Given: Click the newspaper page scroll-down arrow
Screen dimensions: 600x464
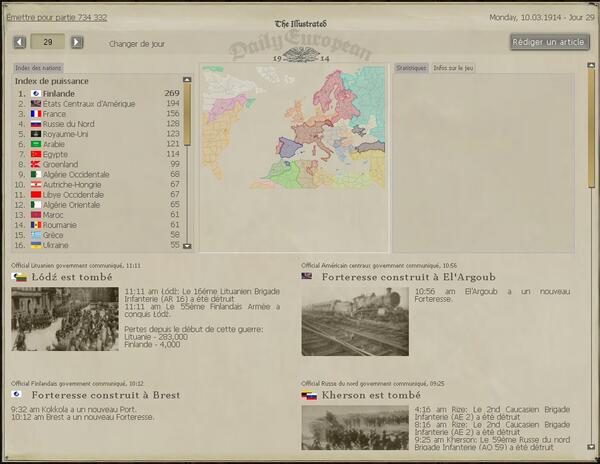Looking at the screenshot, I should pyautogui.click(x=591, y=447).
